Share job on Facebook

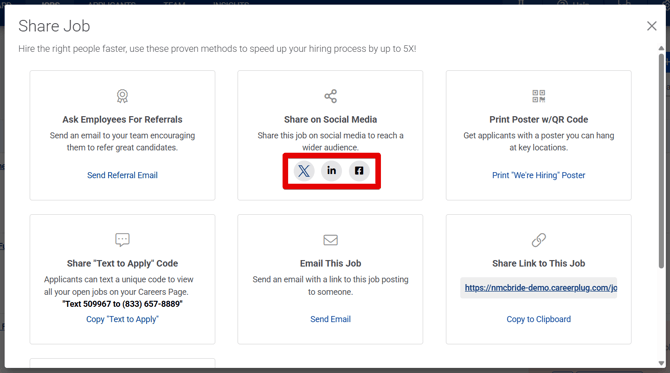359,171
